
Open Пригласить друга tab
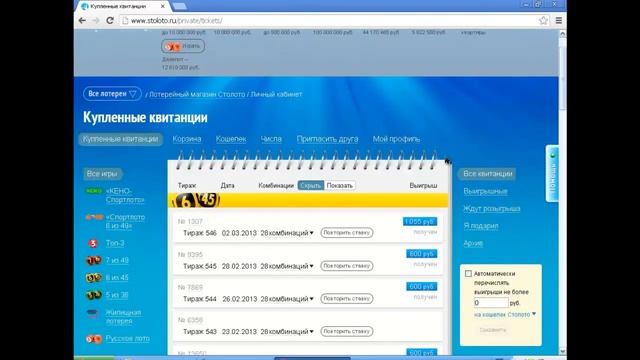click(x=327, y=139)
